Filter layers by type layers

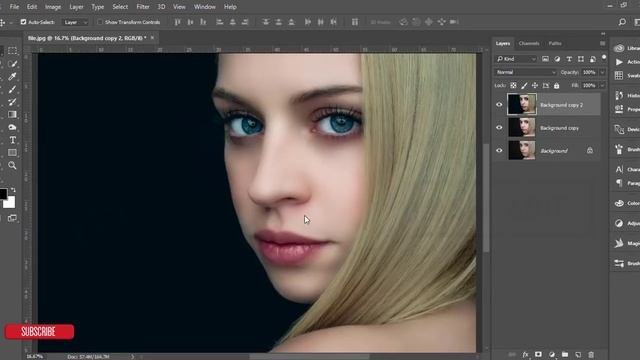tap(569, 59)
